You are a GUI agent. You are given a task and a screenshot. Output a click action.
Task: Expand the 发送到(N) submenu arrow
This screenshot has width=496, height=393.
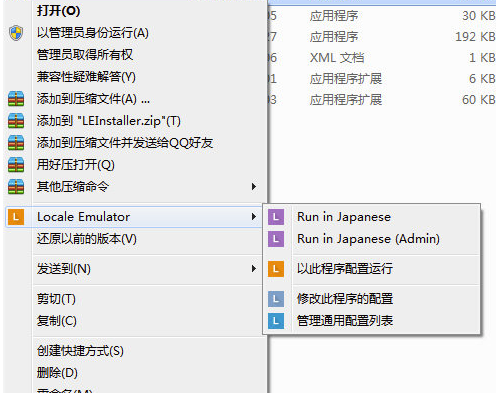pyautogui.click(x=254, y=269)
